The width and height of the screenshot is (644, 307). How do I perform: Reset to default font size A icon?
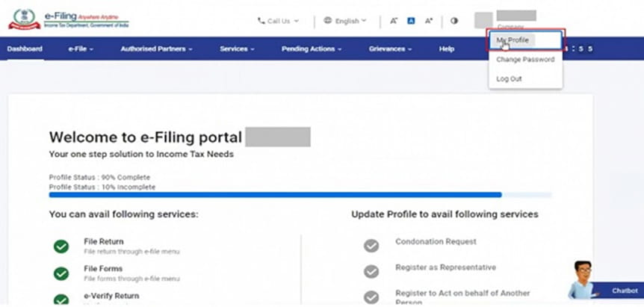click(411, 20)
